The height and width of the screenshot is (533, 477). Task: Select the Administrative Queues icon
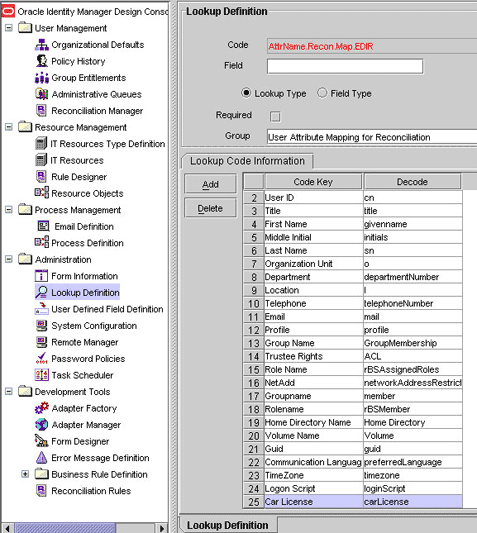[x=42, y=94]
